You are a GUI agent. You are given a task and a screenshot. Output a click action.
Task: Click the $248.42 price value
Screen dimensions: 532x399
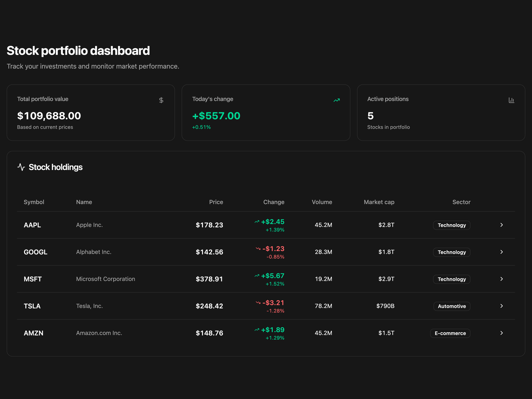[x=209, y=306]
